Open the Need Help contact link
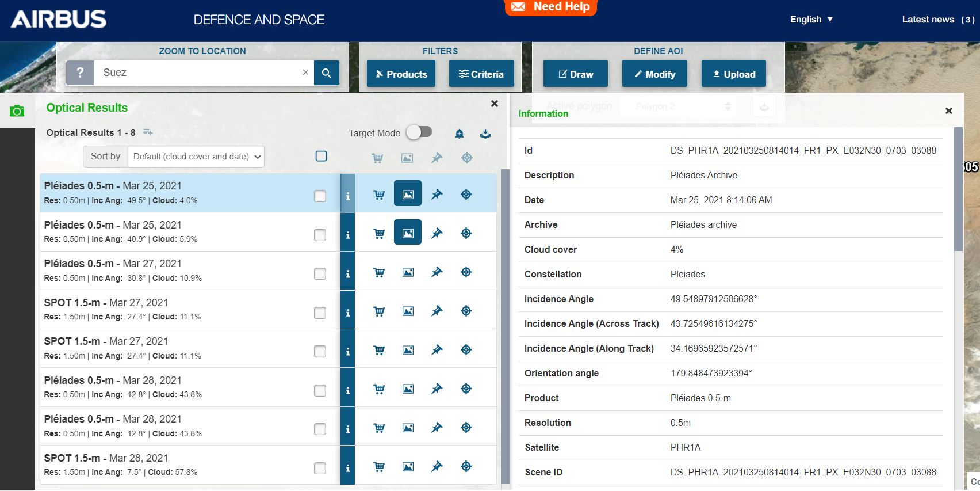 click(551, 7)
